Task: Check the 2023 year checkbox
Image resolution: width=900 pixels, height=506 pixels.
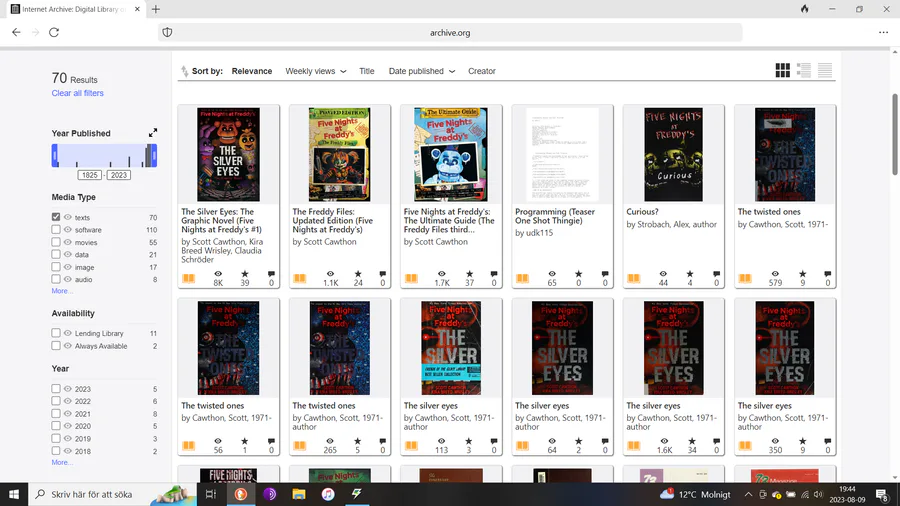Action: pyautogui.click(x=56, y=388)
